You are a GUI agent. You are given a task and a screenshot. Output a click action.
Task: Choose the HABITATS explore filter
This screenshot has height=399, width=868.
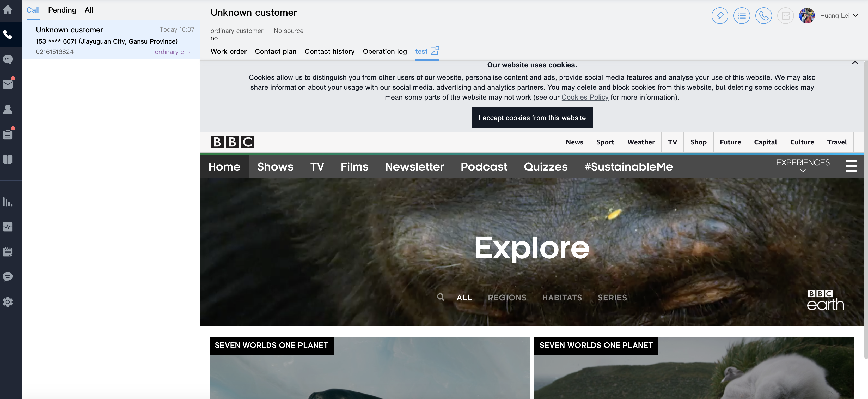[x=562, y=298]
